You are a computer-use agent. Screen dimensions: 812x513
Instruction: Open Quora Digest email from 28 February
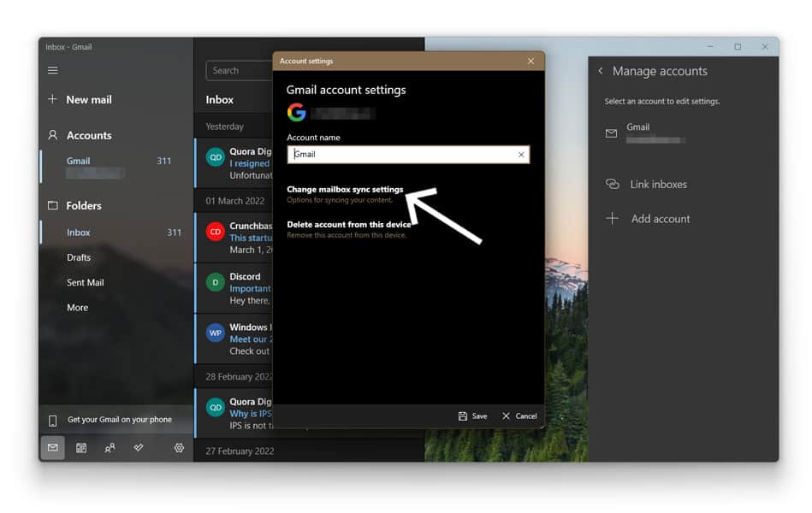pos(234,413)
